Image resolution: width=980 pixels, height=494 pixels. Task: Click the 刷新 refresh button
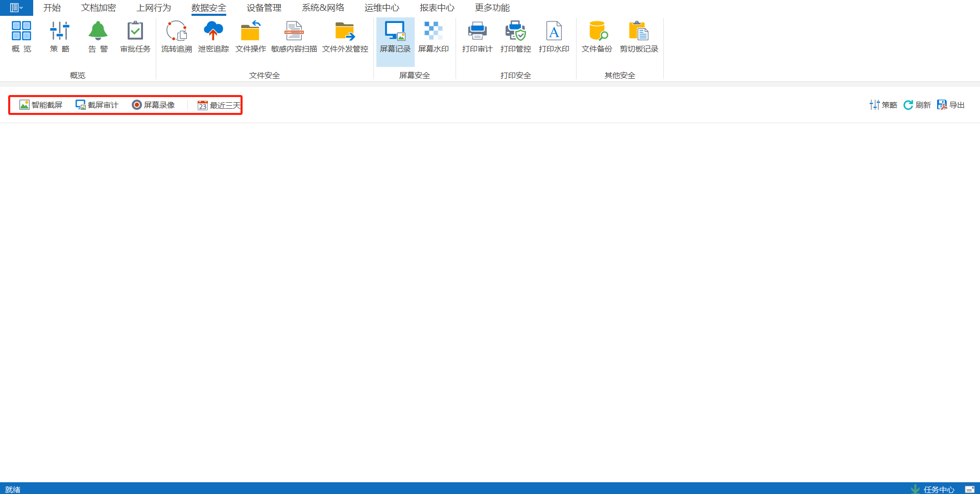[917, 105]
